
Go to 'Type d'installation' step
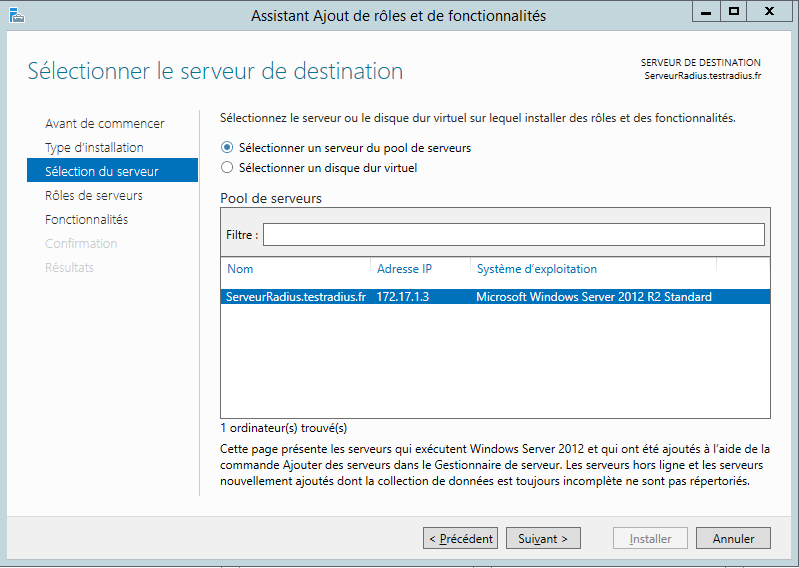(94, 148)
